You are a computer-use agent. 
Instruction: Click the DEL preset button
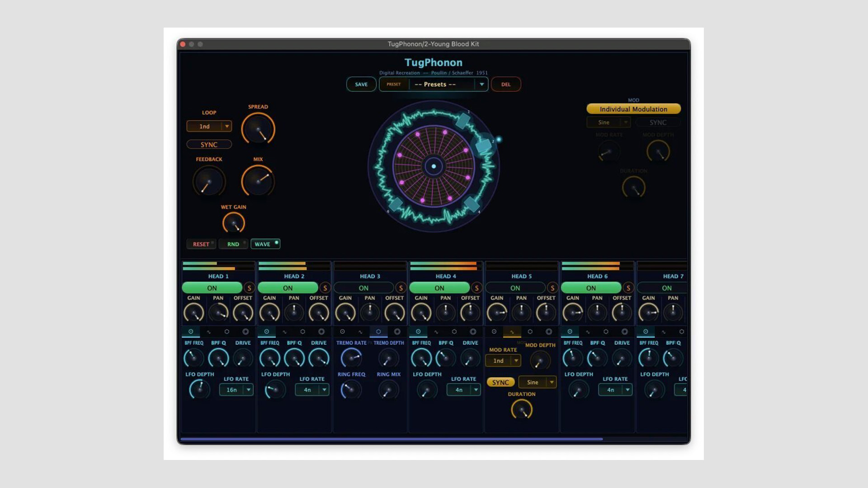[x=506, y=84]
